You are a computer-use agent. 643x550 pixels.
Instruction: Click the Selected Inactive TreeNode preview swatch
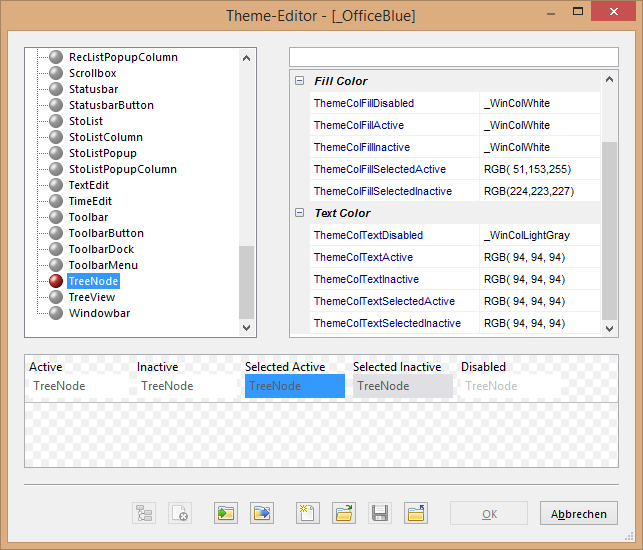tap(402, 386)
